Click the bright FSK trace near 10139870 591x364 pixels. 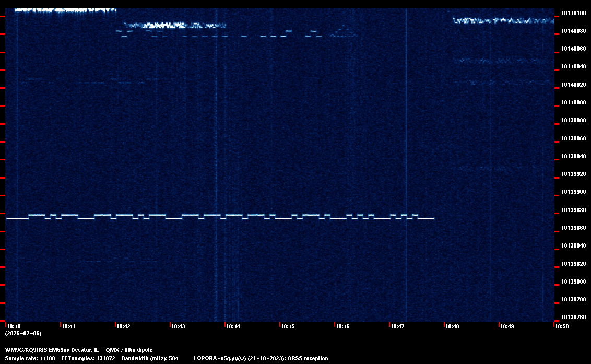click(220, 217)
